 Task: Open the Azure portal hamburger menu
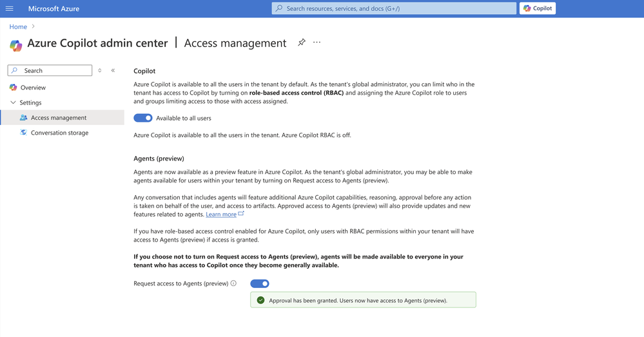[x=10, y=8]
